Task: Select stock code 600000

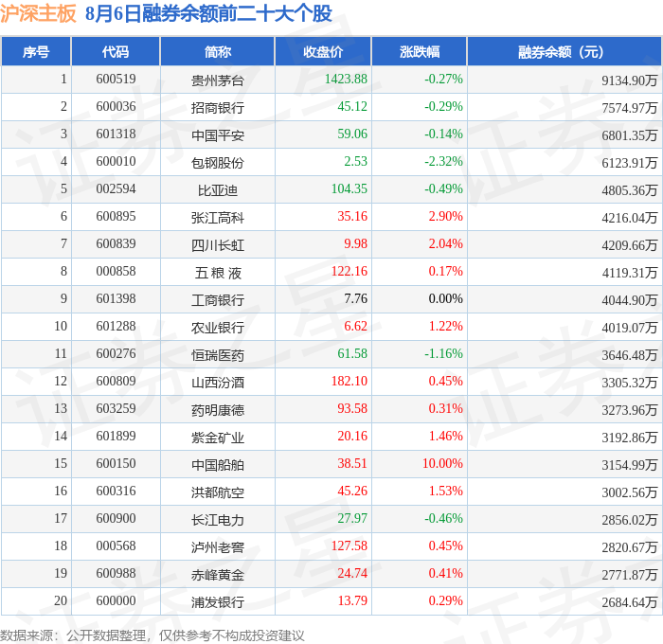Action: [x=116, y=601]
